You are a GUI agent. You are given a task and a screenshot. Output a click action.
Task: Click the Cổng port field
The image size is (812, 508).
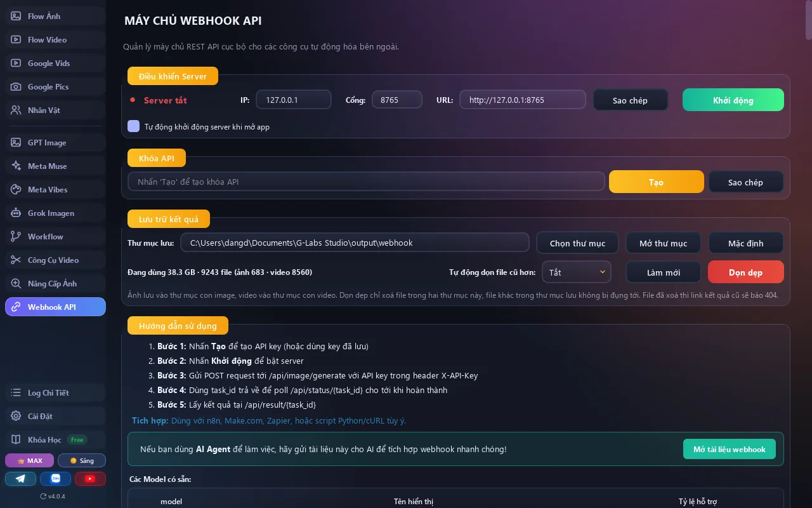(397, 100)
